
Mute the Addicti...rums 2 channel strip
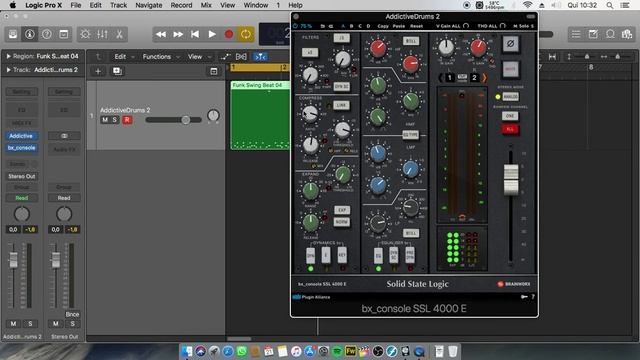tap(13, 324)
